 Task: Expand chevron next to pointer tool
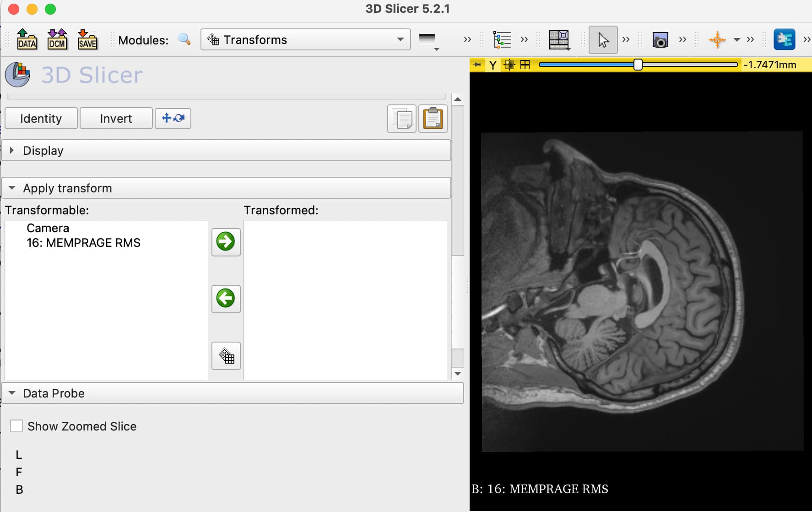click(x=626, y=40)
